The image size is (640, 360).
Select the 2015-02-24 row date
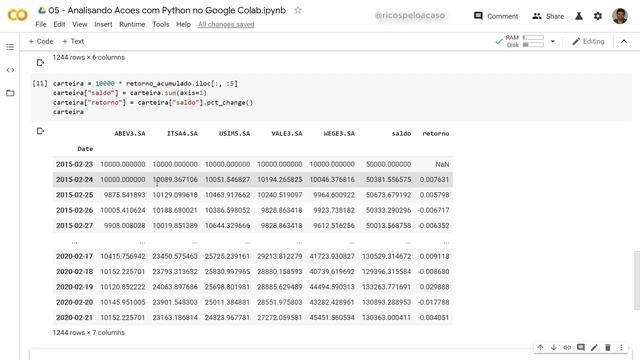pos(74,180)
